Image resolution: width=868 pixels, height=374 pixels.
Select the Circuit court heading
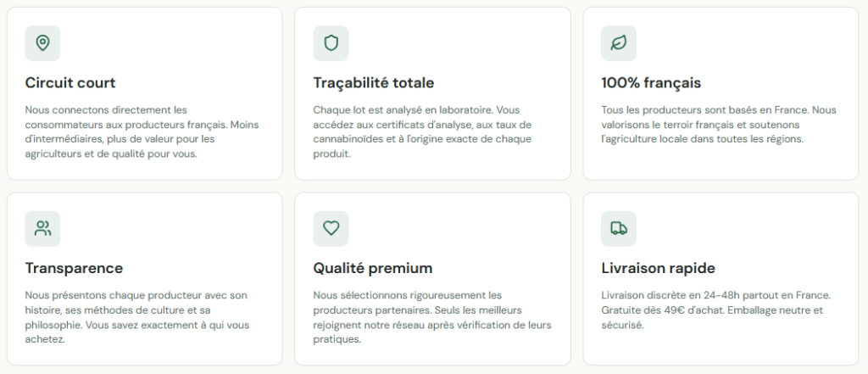tap(70, 83)
